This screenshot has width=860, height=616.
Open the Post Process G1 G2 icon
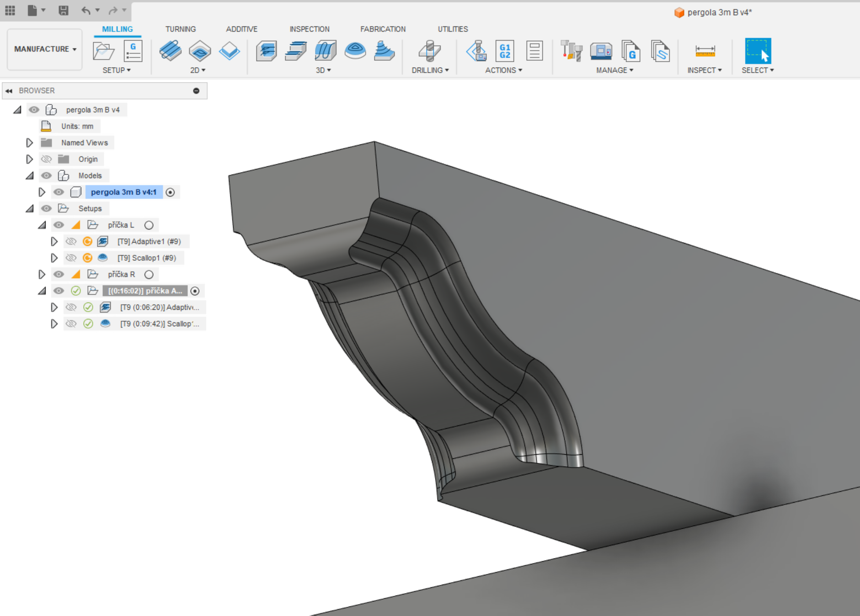505,51
